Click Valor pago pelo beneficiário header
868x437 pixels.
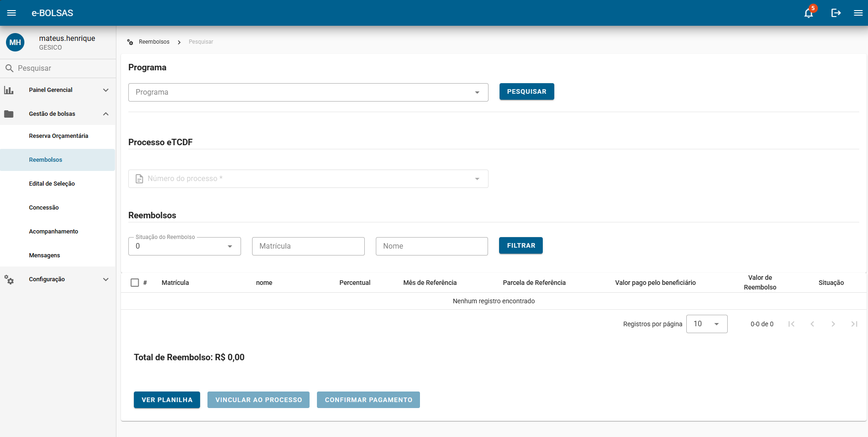click(655, 283)
